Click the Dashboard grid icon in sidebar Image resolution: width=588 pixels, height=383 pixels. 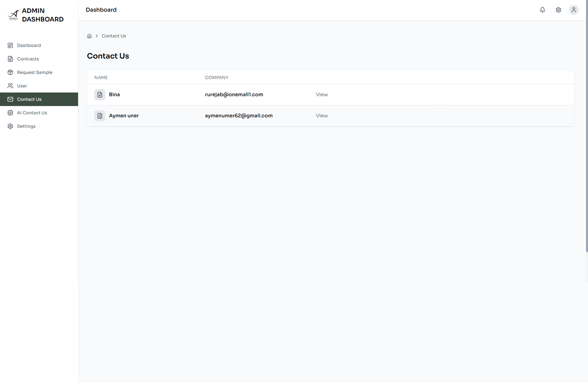10,45
